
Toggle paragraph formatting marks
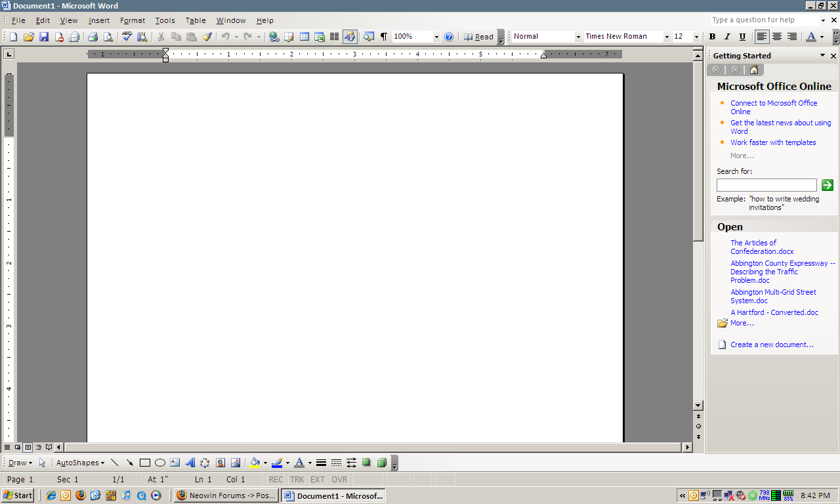pos(384,37)
